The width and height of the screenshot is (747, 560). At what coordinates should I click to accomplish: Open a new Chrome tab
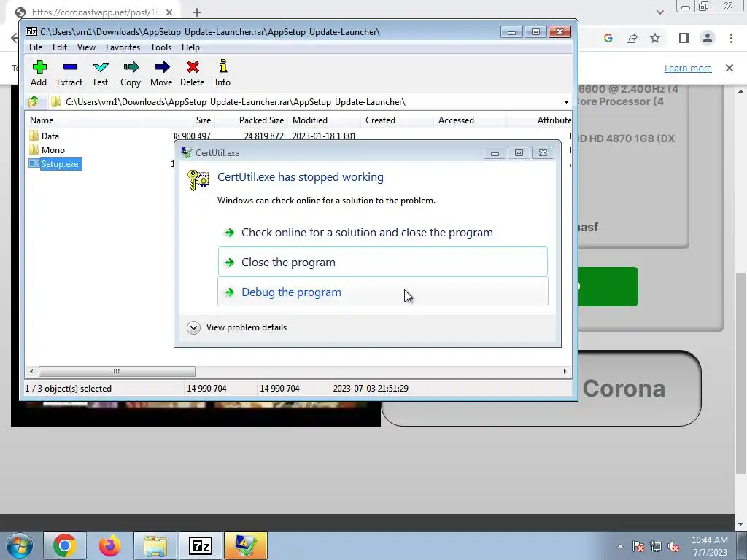pos(197,12)
